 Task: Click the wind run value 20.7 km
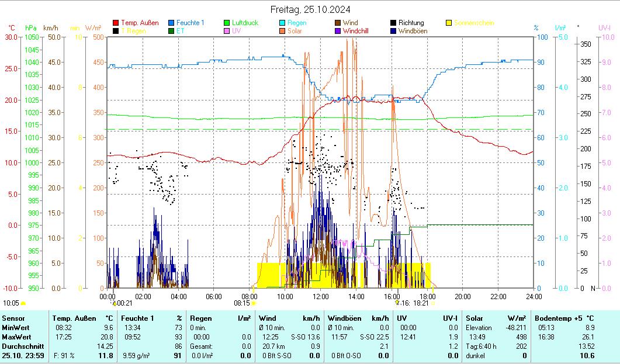pyautogui.click(x=273, y=346)
